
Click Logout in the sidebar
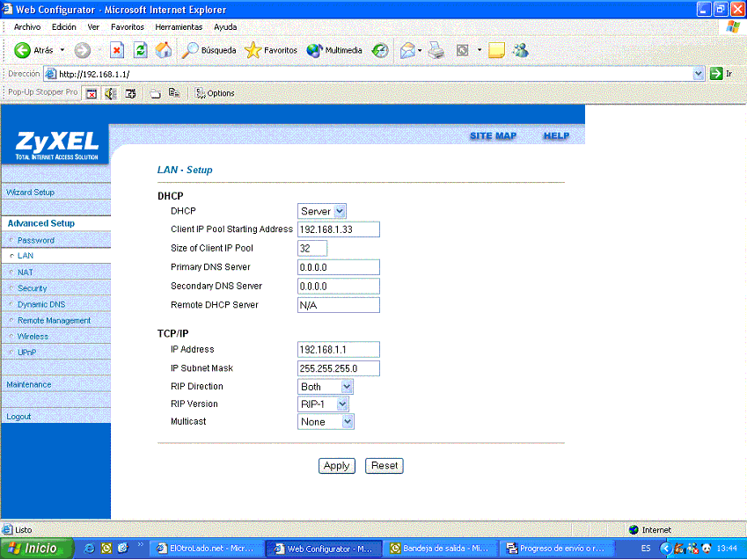(18, 417)
